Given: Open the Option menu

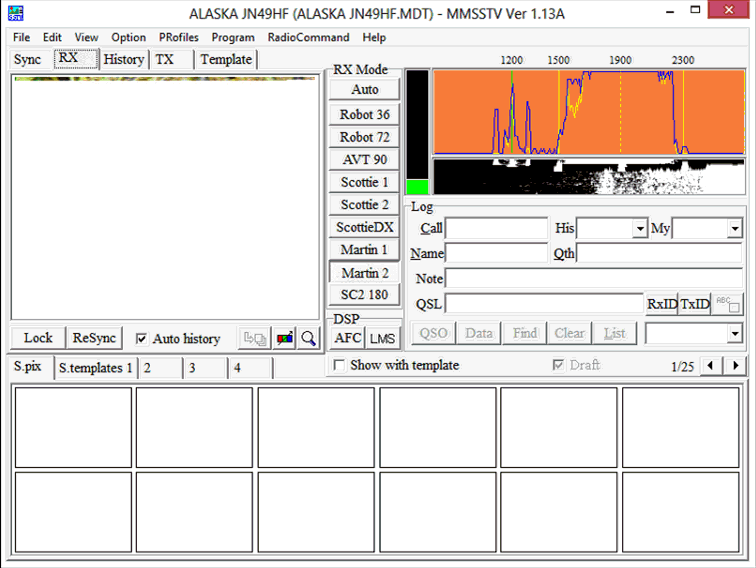Looking at the screenshot, I should [128, 37].
